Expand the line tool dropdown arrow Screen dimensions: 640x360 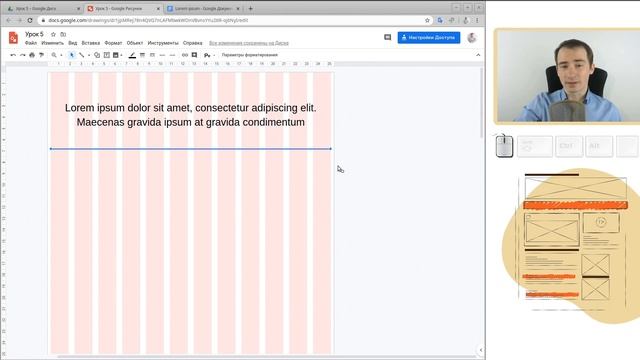coord(89,55)
